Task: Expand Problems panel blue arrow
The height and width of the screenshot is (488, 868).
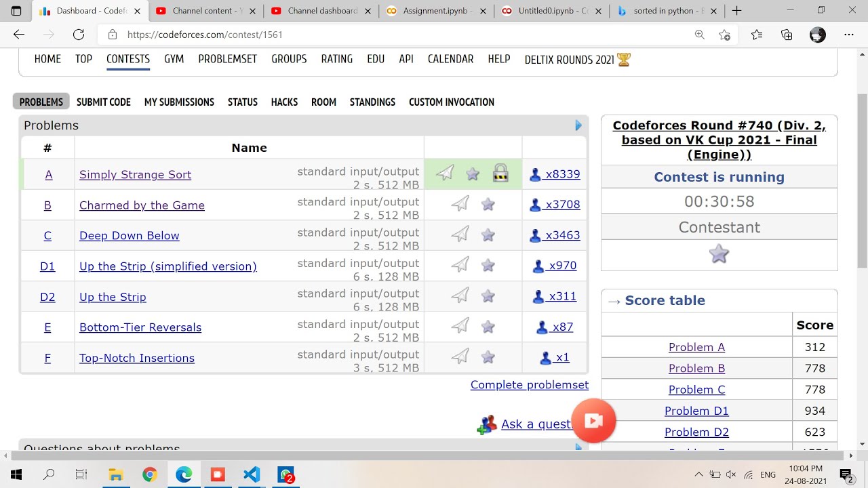Action: pos(578,125)
